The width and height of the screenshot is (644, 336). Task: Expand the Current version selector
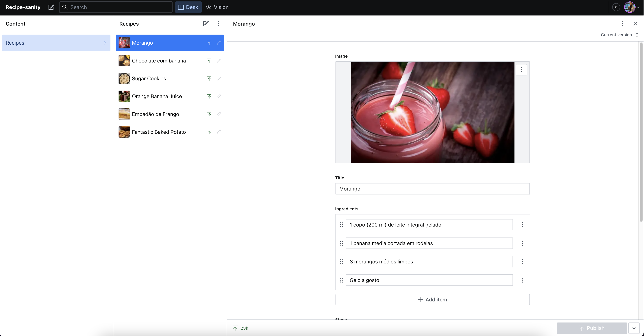pyautogui.click(x=620, y=35)
